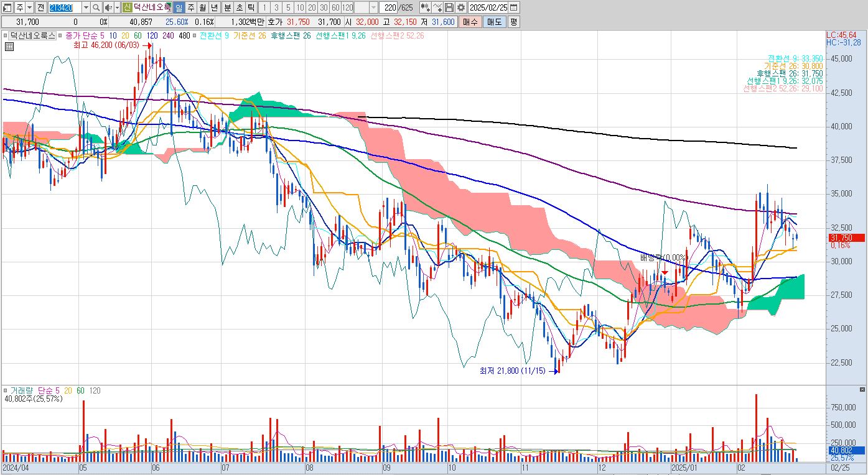
Task: Click the small gray box before 종가 단순
Action: tap(60, 36)
